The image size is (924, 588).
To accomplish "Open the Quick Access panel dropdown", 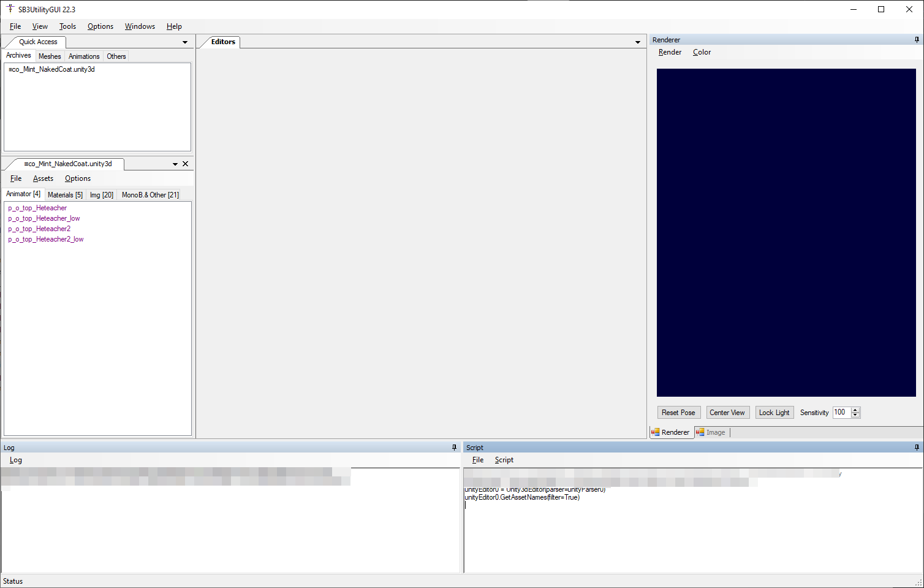I will pos(184,42).
